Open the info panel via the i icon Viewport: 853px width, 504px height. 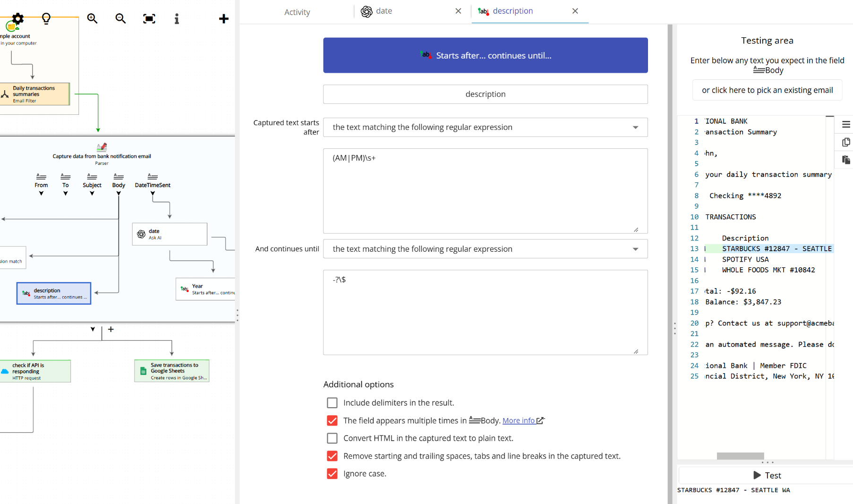coord(177,19)
